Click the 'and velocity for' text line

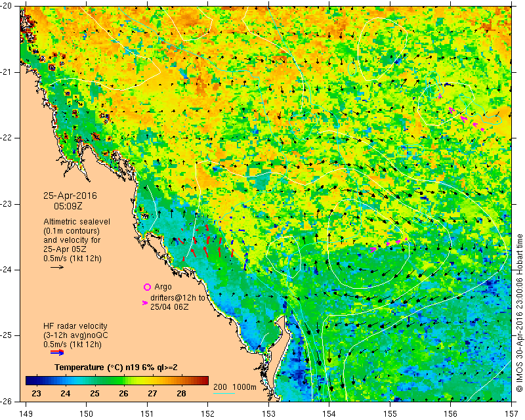72,240
